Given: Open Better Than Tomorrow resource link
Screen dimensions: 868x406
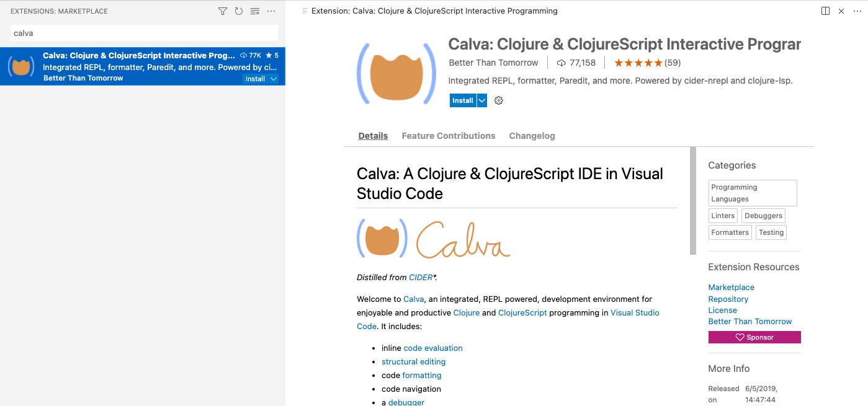Looking at the screenshot, I should [750, 321].
